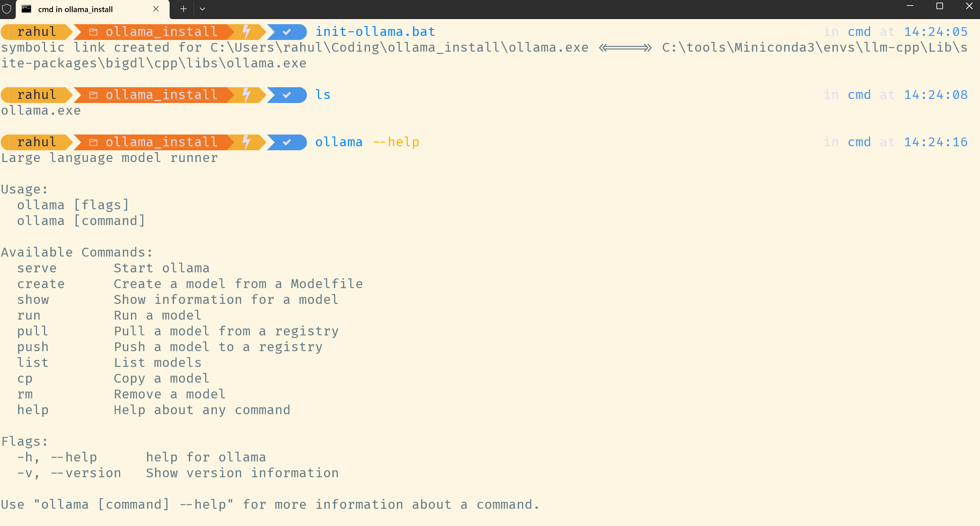Click the blue checkmark indicator in the first prompt
The image size is (980, 526).
287,32
